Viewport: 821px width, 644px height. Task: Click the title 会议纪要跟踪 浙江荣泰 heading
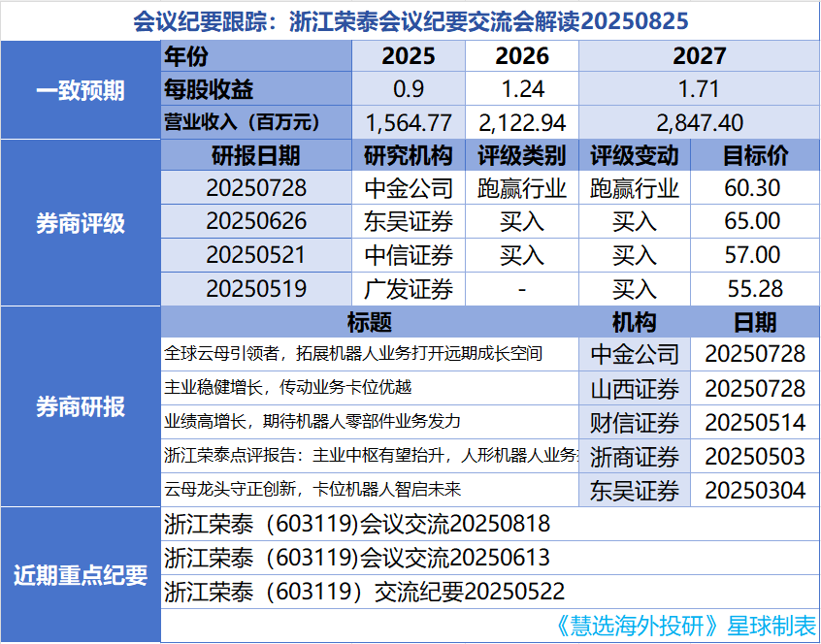click(410, 21)
